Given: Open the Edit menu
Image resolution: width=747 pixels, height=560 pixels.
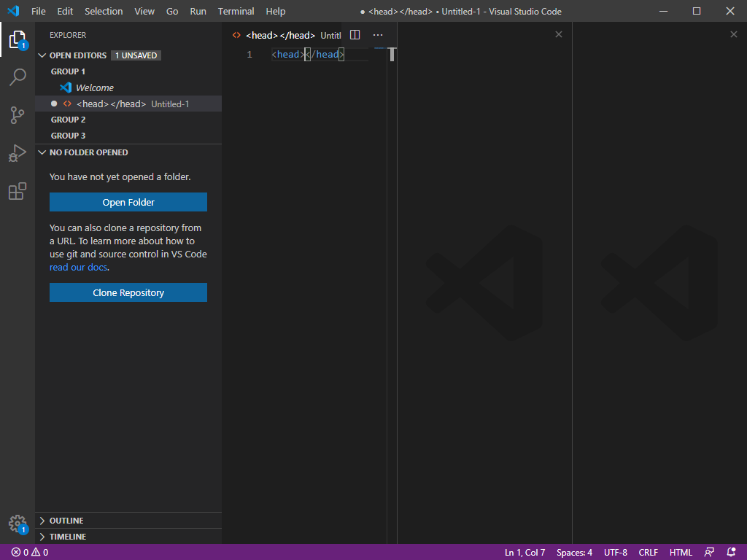Looking at the screenshot, I should [x=65, y=11].
